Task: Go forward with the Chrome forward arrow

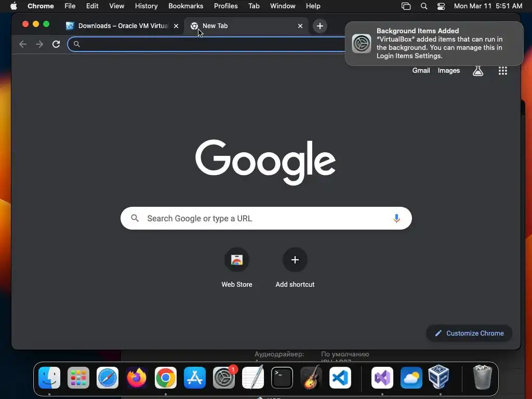Action: 39,44
